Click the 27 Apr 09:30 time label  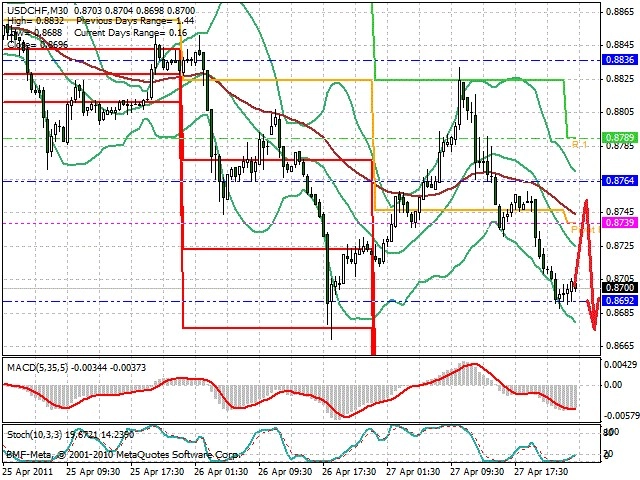pyautogui.click(x=477, y=472)
